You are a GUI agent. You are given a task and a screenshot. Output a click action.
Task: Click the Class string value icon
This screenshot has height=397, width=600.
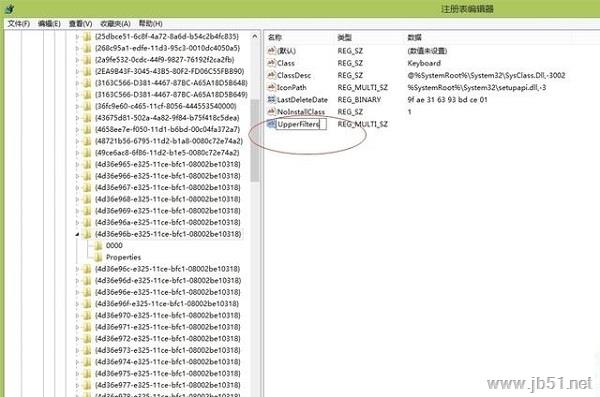[272, 63]
